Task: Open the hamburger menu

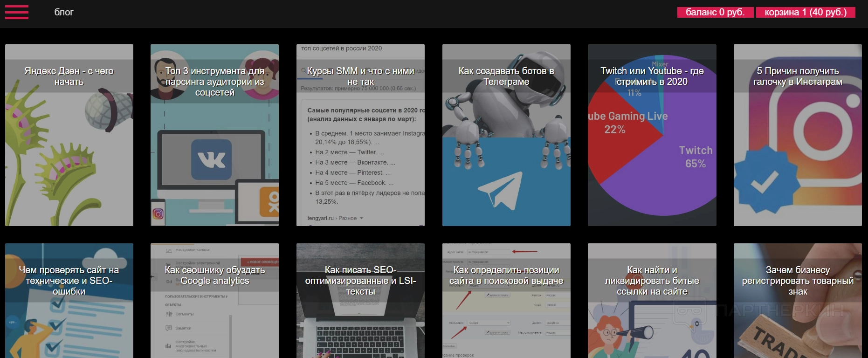Action: 17,12
